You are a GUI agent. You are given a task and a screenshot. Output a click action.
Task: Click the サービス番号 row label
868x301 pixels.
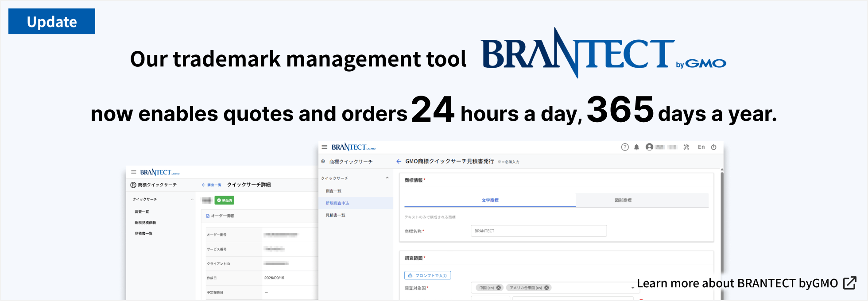pyautogui.click(x=217, y=249)
